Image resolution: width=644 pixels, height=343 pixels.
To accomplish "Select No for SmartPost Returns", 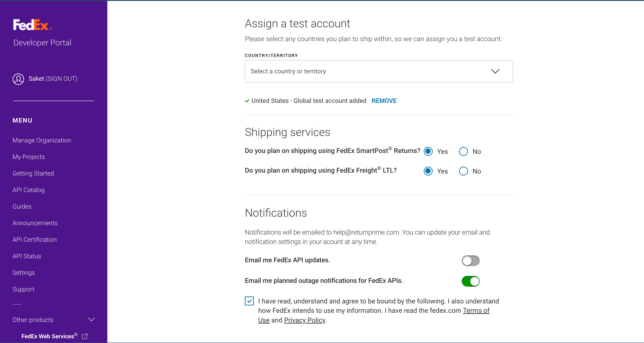I will 463,152.
